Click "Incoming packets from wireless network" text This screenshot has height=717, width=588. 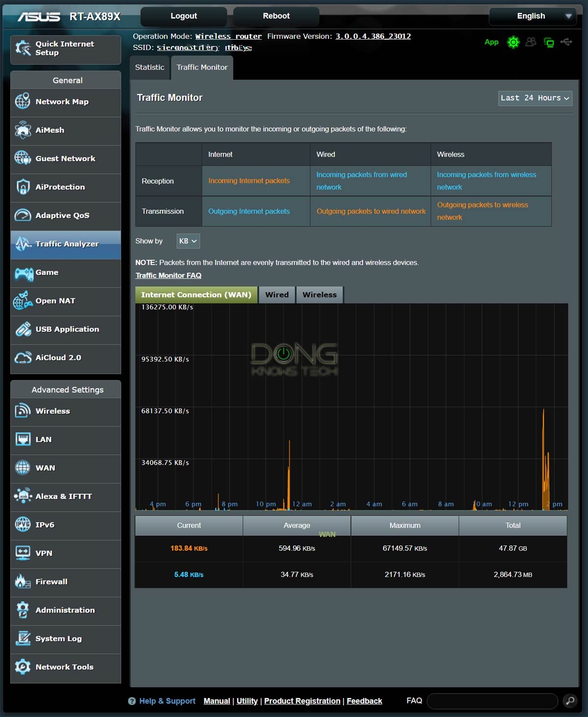click(x=487, y=181)
